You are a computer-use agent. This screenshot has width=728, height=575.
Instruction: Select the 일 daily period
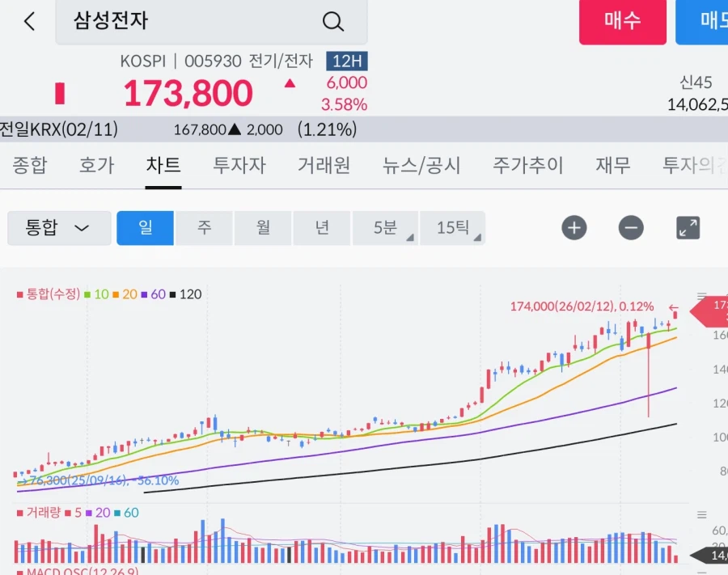point(146,228)
